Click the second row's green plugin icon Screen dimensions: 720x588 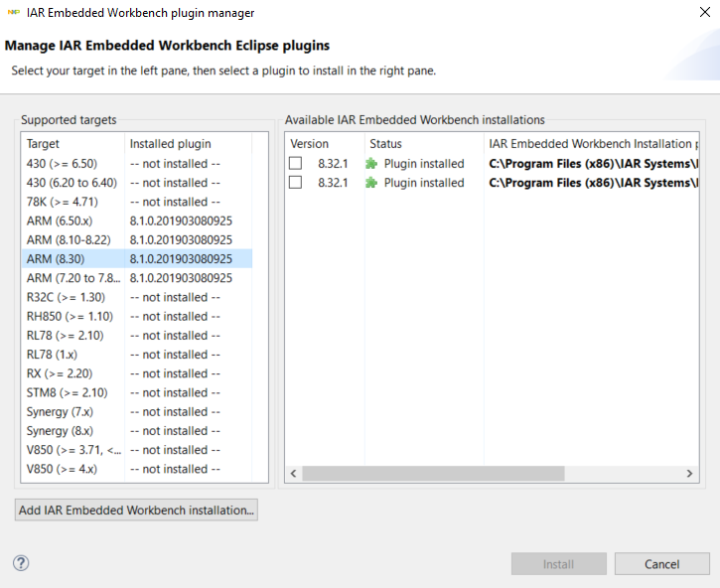371,183
